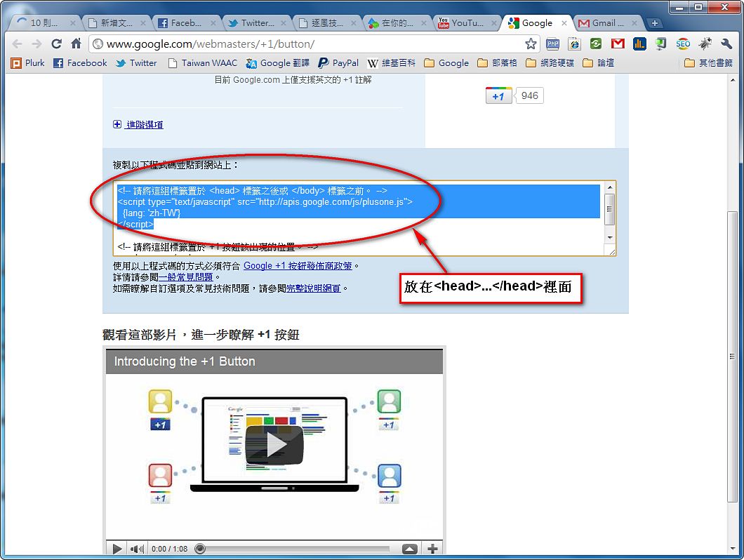Open the Facebook bookmark
The width and height of the screenshot is (744, 560).
coord(80,63)
